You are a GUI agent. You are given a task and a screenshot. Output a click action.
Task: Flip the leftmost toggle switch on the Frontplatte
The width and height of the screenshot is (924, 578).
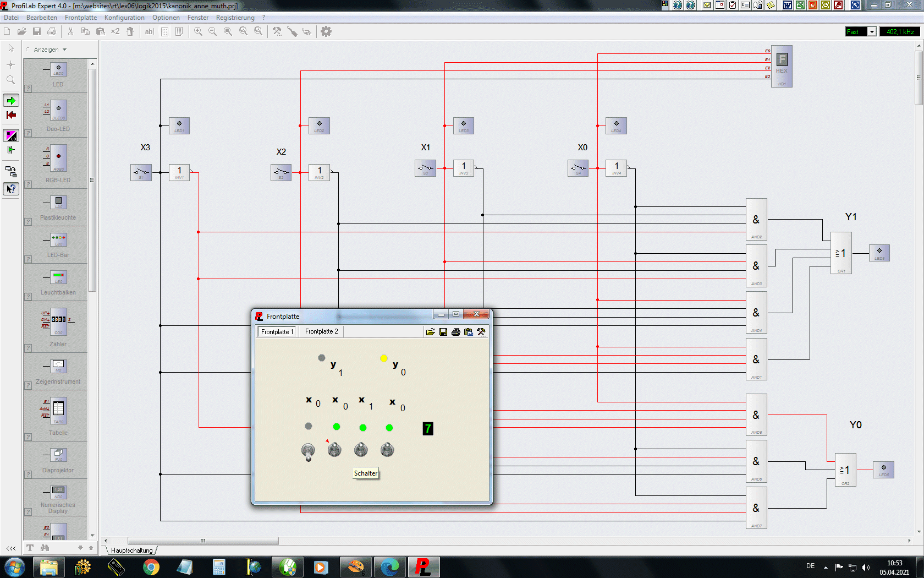308,452
